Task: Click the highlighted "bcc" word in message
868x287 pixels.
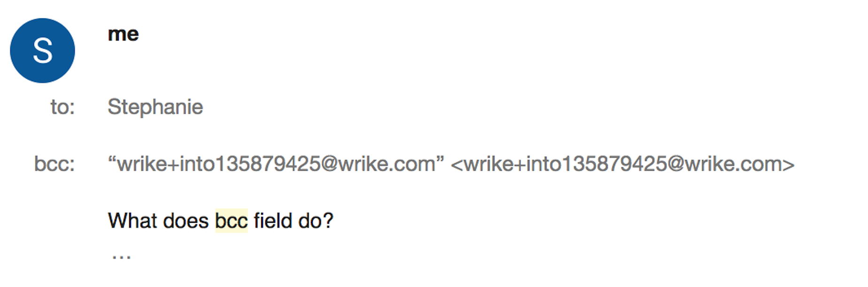Action: (x=231, y=221)
